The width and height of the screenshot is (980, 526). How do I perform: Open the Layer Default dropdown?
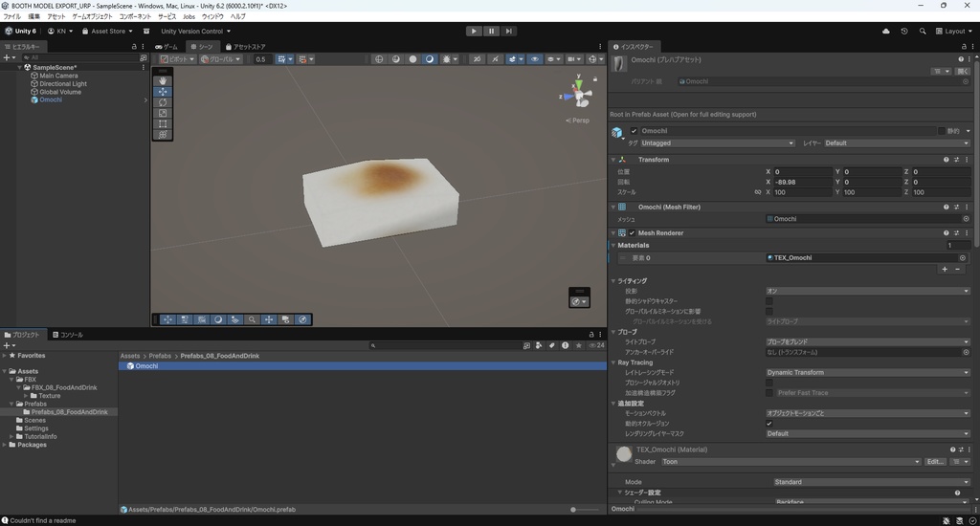point(896,143)
